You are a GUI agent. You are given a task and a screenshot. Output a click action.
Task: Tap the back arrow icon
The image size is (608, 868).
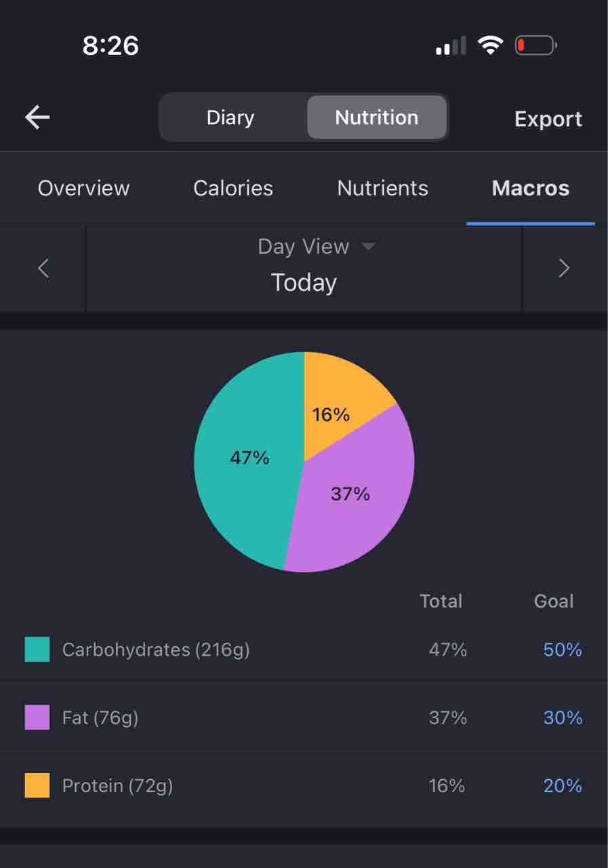pyautogui.click(x=37, y=117)
